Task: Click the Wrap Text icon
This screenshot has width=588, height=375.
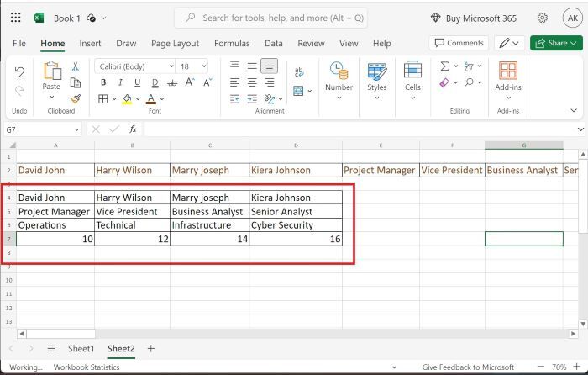Action: coord(299,71)
